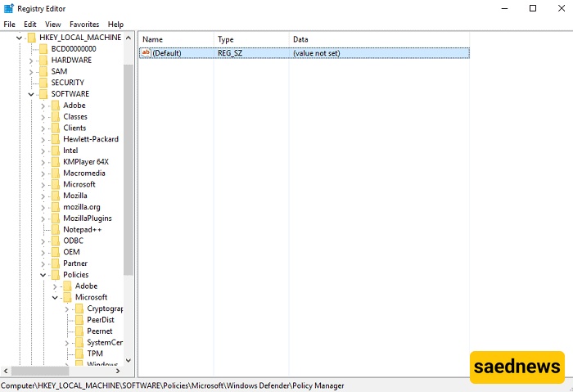
Task: Expand the ODBC key chevron
Action: [x=43, y=241]
